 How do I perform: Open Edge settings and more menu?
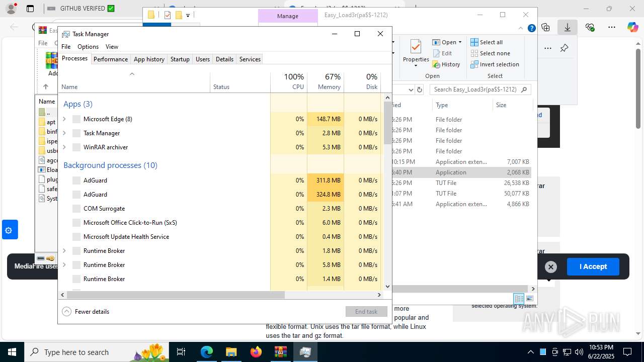pos(612,28)
